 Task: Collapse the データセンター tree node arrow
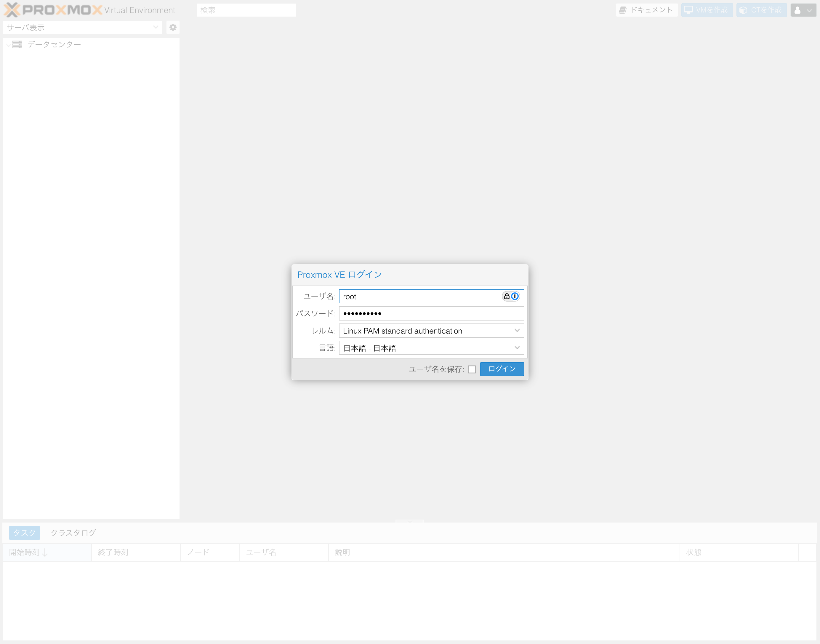point(8,45)
